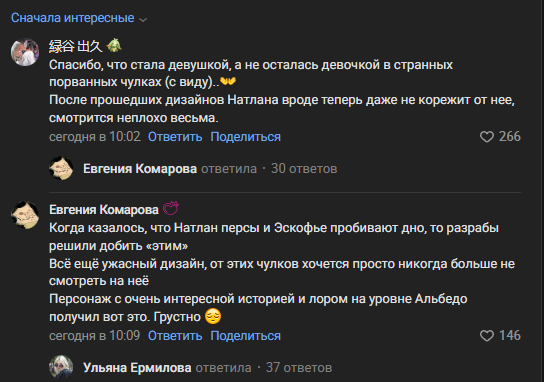The width and height of the screenshot is (544, 382).
Task: Expand the 37 ответов reply thread
Action: [299, 367]
